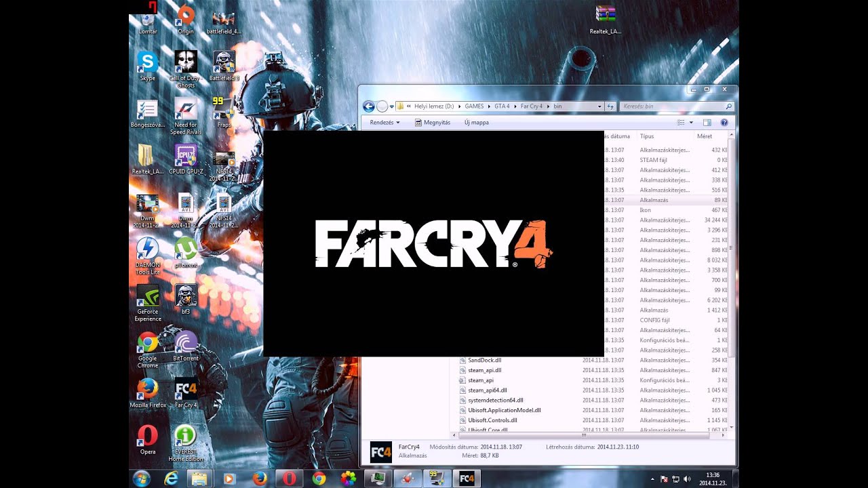Image resolution: width=868 pixels, height=488 pixels.
Task: Click the Keresés: bin search field
Action: 676,106
